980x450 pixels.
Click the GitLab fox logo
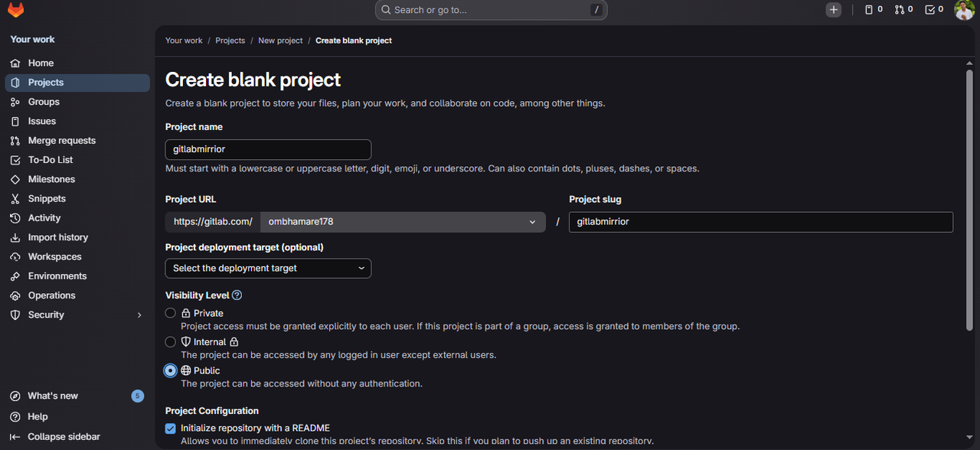(16, 10)
